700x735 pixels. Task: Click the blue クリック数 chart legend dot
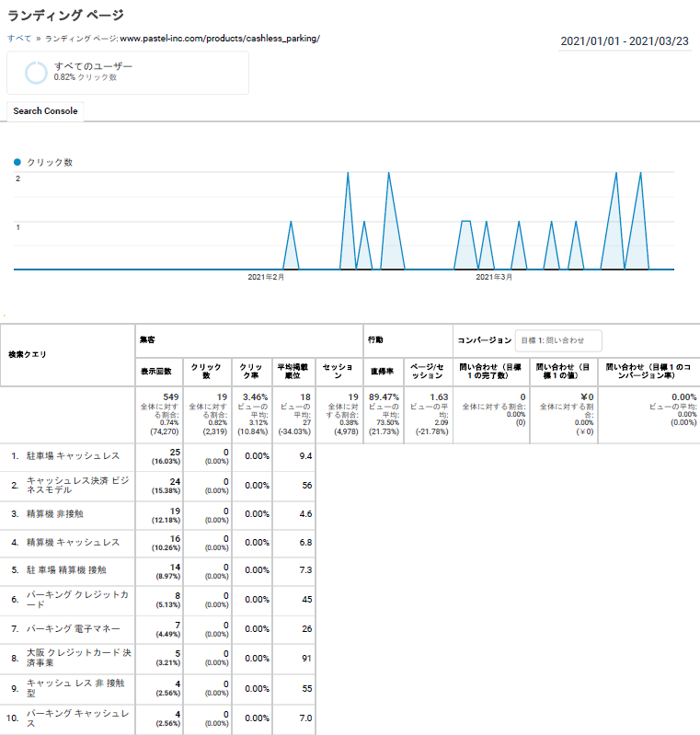tap(17, 162)
